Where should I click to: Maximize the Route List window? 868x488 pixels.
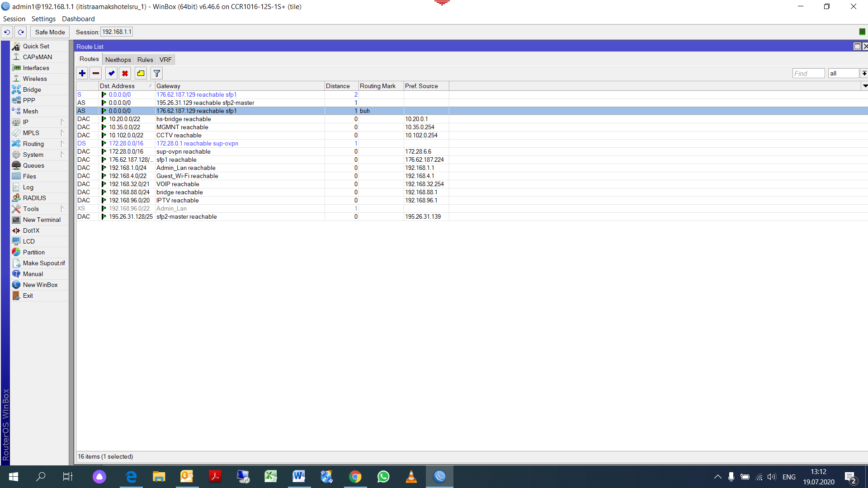[x=857, y=47]
